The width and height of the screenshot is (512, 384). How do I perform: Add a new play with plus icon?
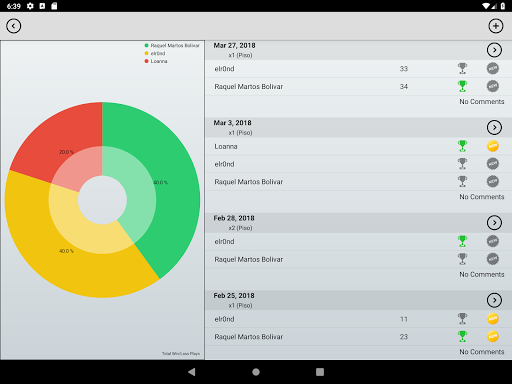(496, 26)
